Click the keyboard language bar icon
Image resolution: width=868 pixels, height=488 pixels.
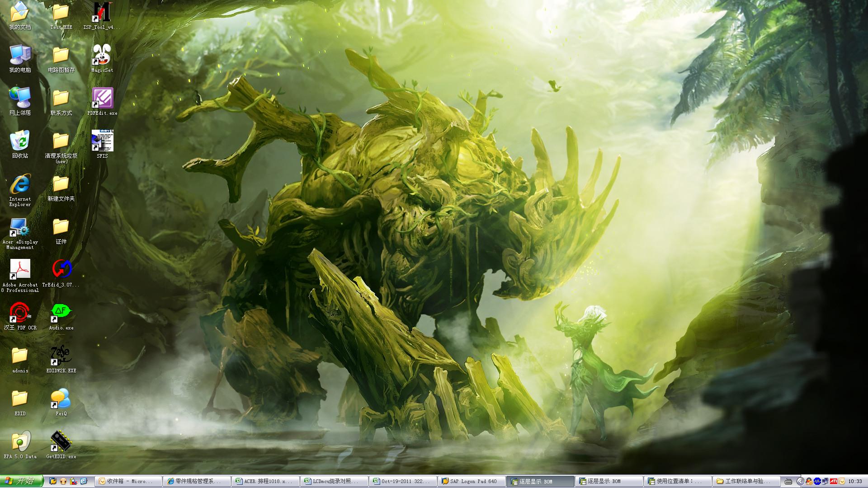pyautogui.click(x=788, y=482)
